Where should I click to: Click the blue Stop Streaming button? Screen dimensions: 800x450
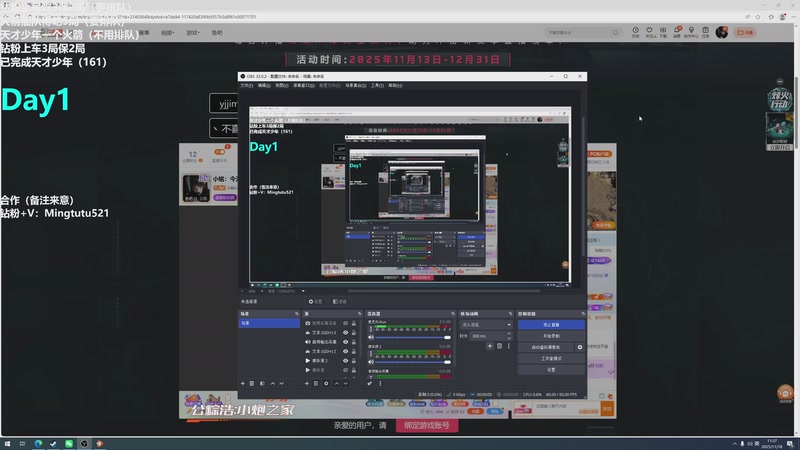click(551, 325)
